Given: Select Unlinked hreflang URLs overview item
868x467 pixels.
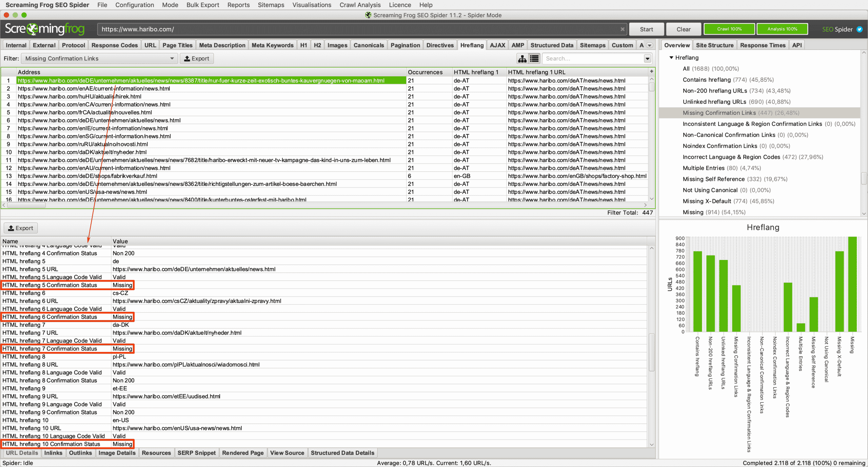Looking at the screenshot, I should [x=736, y=102].
